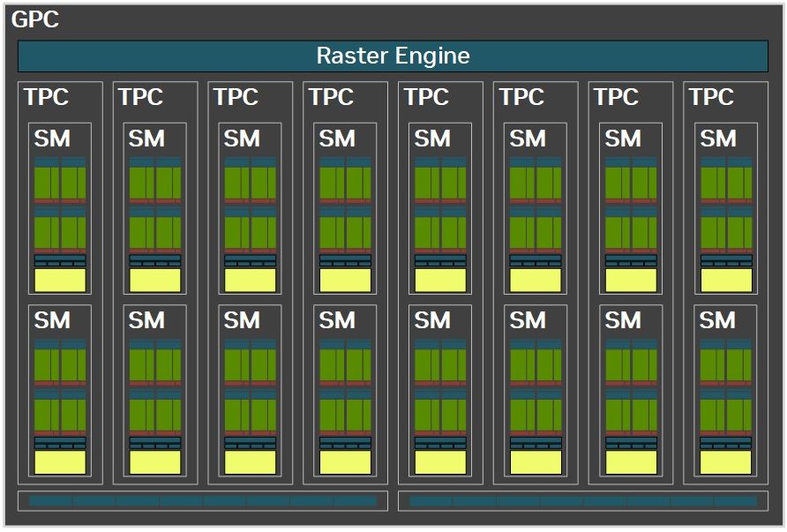Select bottom SM label in leftmost TPC

point(52,320)
